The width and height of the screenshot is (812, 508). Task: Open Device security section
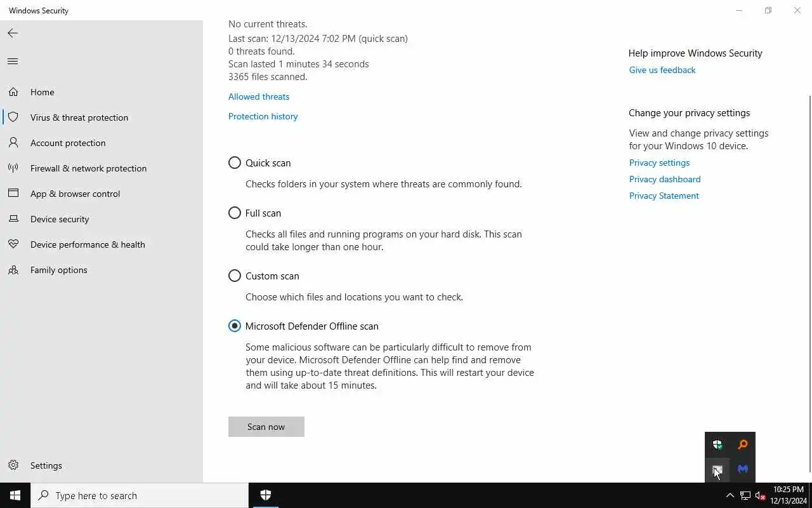pos(101,219)
